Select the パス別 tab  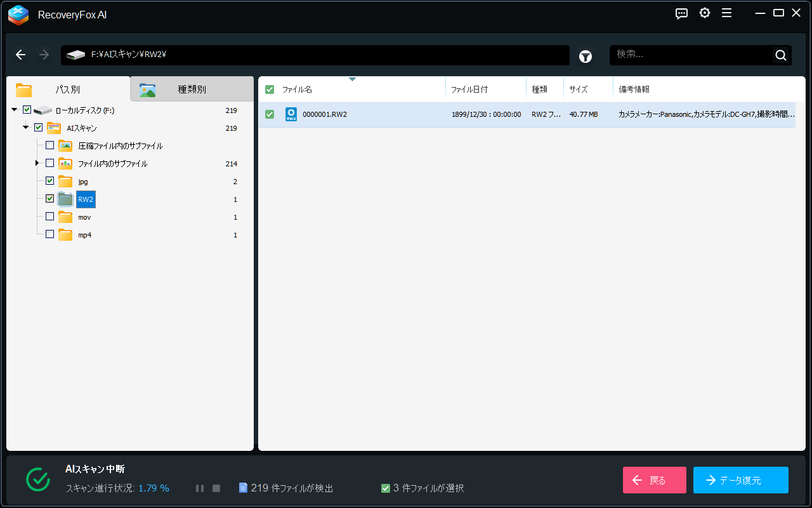tap(67, 90)
